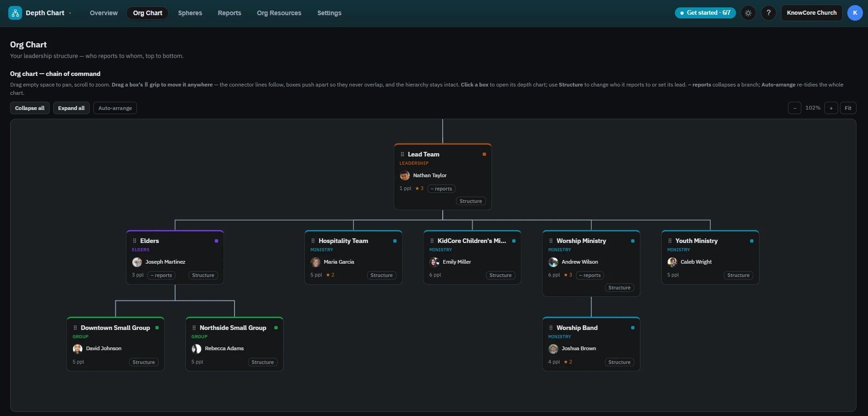Screen dimensions: 868x416
Task: Collapse the Lead Team reports branch
Action: pos(441,189)
